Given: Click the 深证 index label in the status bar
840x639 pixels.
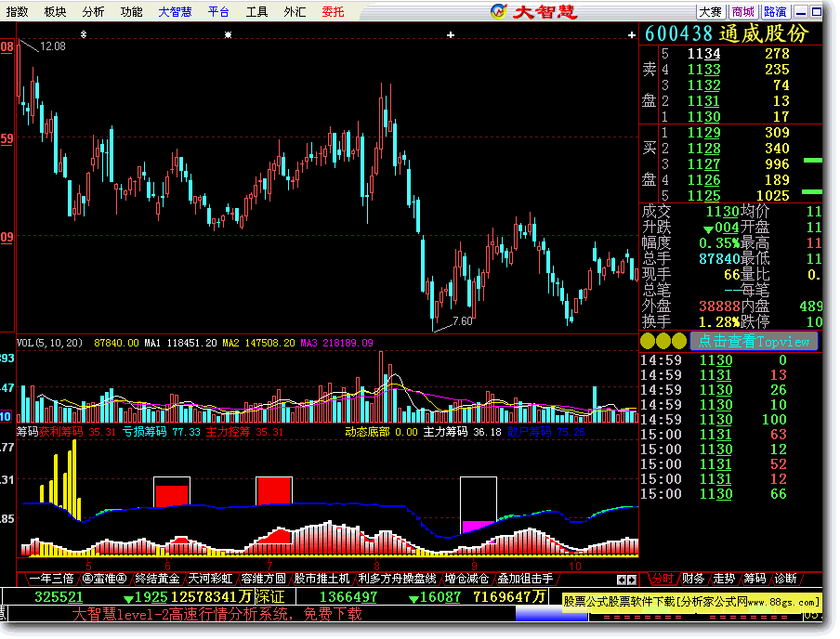Looking at the screenshot, I should tap(269, 596).
